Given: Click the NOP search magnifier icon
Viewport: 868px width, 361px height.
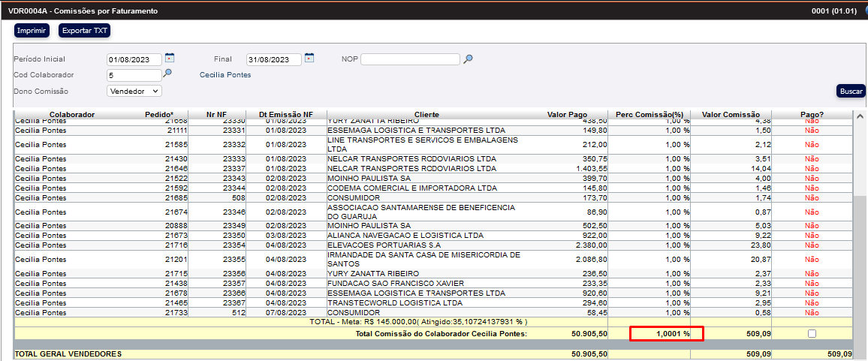Looking at the screenshot, I should point(468,59).
